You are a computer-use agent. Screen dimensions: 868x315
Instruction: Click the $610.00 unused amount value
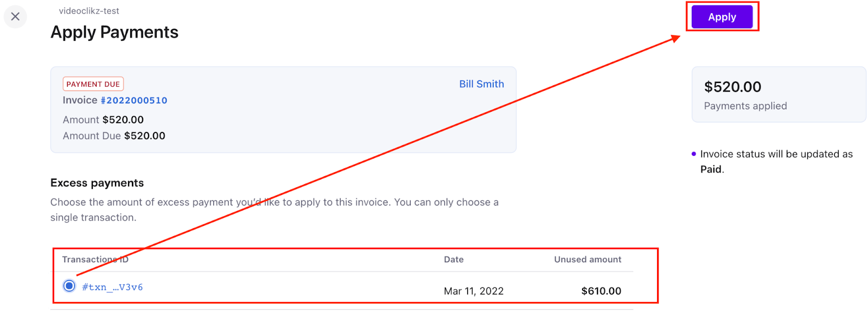(601, 291)
